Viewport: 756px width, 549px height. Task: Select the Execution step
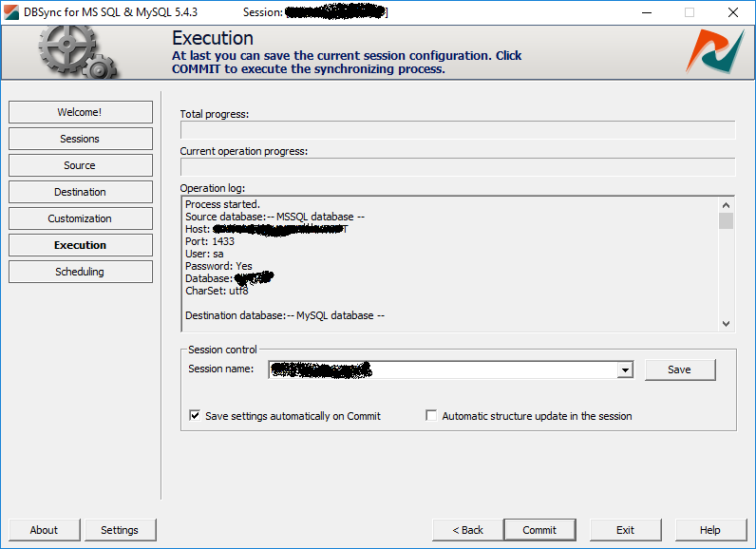(x=81, y=245)
